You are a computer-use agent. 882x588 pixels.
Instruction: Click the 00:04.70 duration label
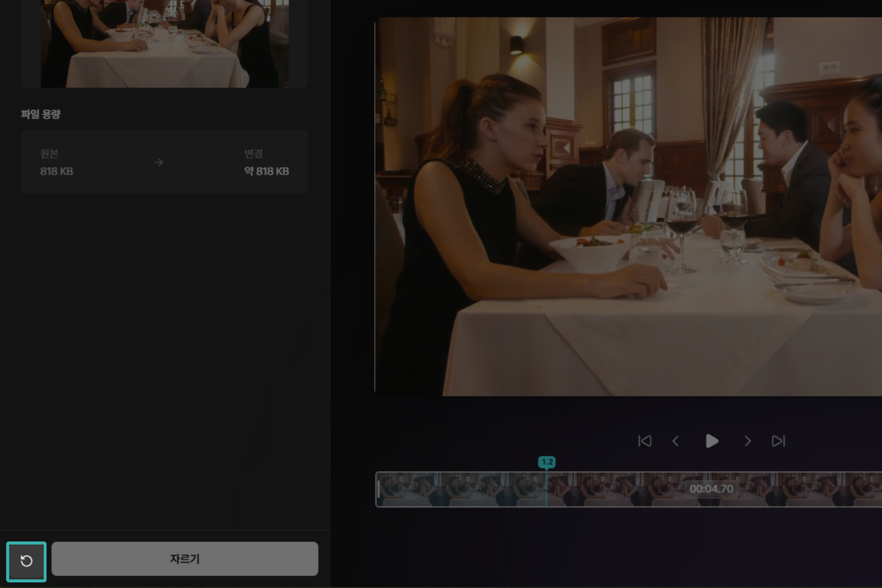coord(711,489)
